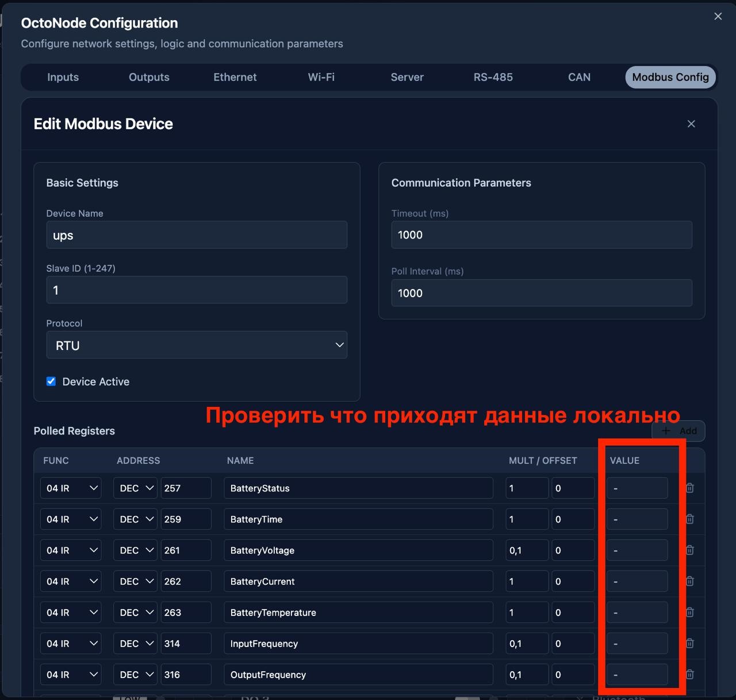736x700 pixels.
Task: Change DEC address format for register 259
Action: [135, 519]
